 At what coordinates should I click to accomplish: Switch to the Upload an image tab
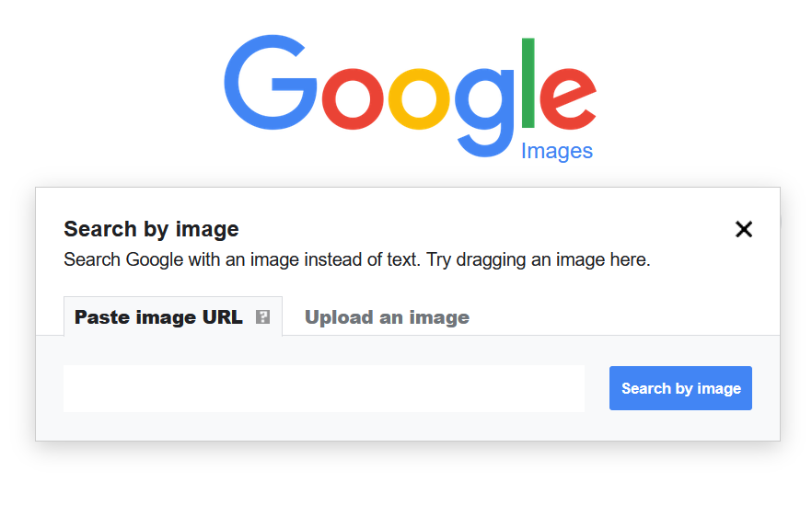[387, 317]
